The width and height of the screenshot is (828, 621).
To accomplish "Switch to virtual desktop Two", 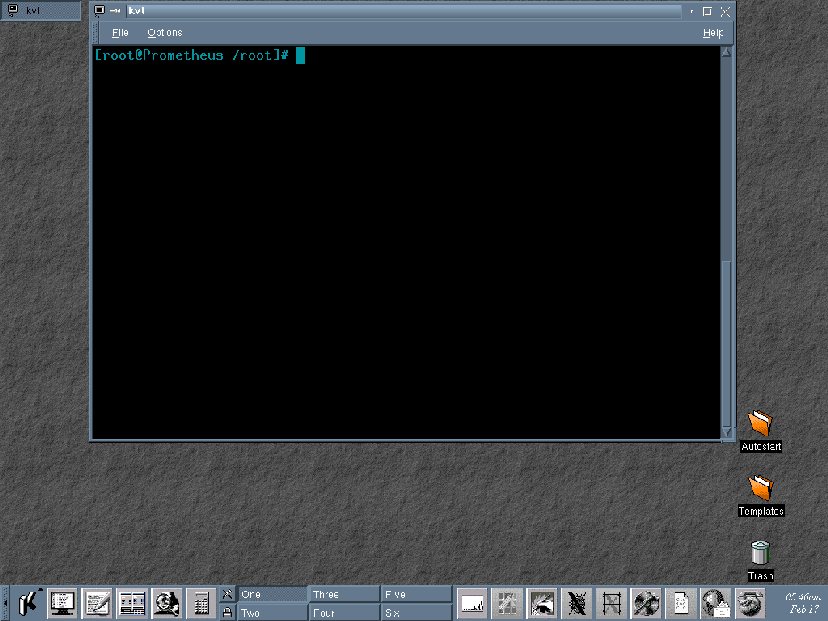I will click(x=272, y=613).
